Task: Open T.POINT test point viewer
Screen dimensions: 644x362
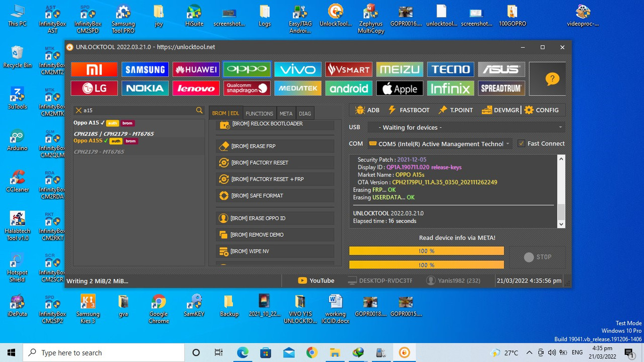Action: (x=455, y=110)
